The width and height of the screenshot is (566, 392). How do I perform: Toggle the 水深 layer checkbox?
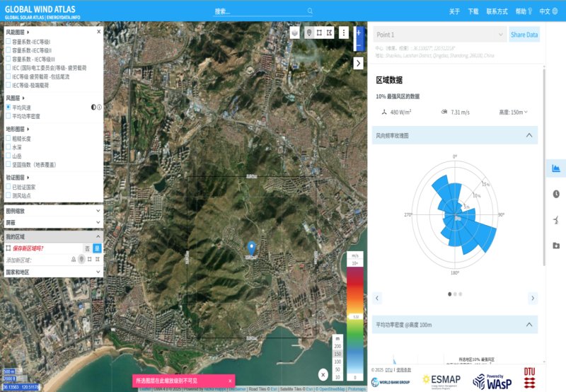(x=8, y=147)
